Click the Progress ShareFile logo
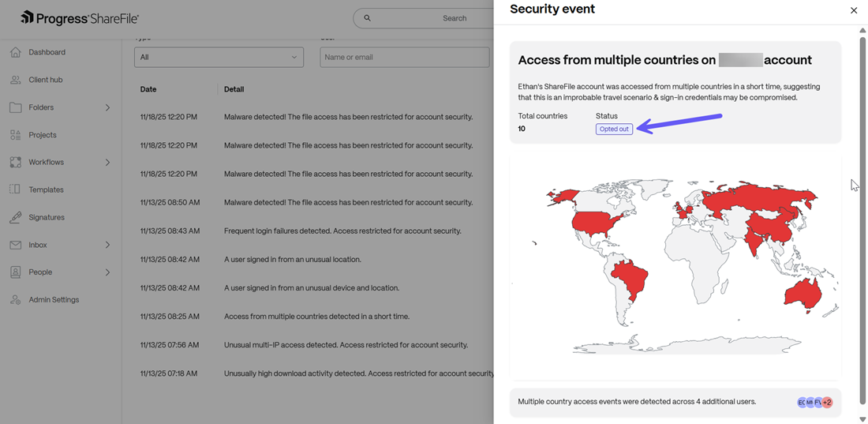 (79, 18)
